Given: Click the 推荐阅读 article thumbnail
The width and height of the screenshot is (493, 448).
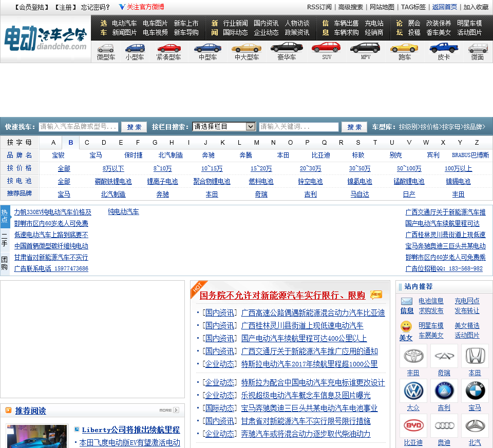Looking at the screenshot, I should click(37, 436).
